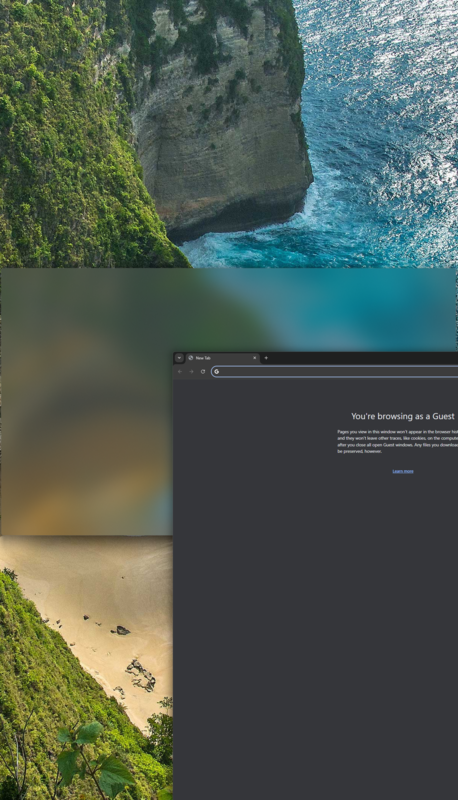The height and width of the screenshot is (800, 458).
Task: Open the Learn more link
Action: click(x=403, y=471)
